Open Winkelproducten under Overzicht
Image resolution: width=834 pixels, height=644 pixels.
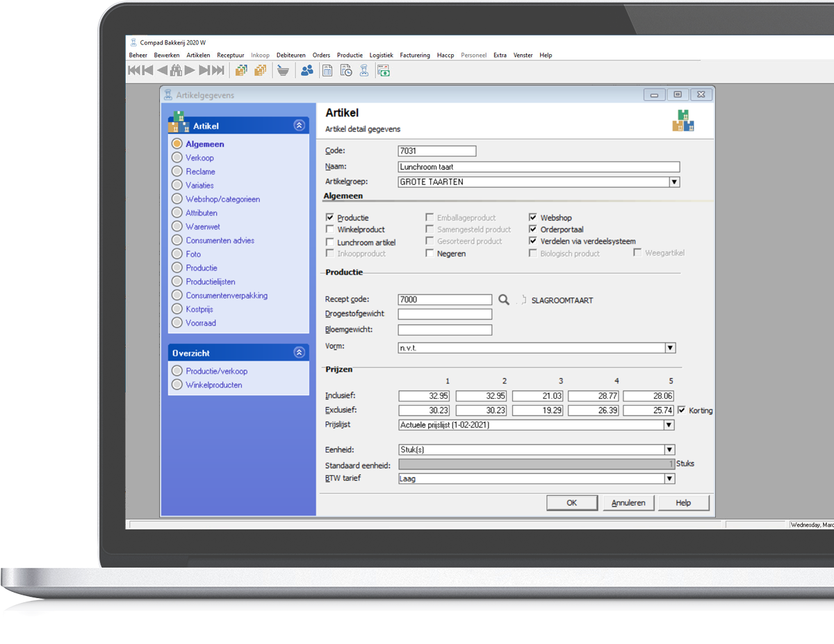(213, 385)
